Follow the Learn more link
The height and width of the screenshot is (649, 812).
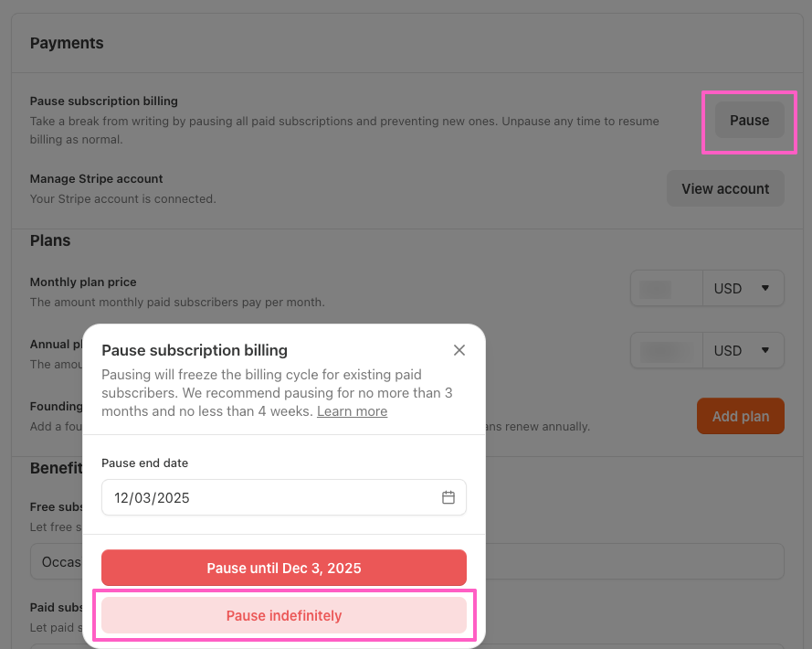click(352, 411)
